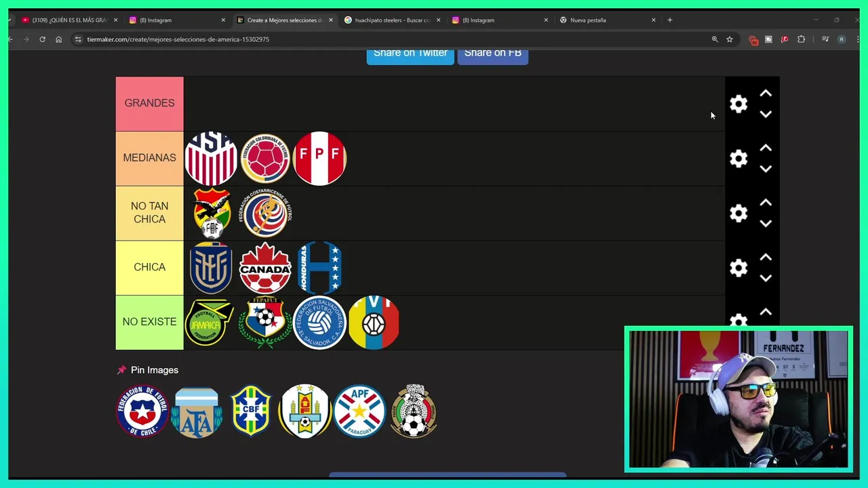Select the El Salvador federation logo
Viewport: 868px width, 488px height.
(319, 323)
